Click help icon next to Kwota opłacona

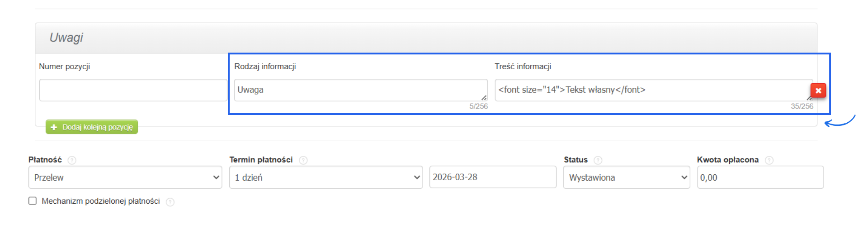point(769,160)
